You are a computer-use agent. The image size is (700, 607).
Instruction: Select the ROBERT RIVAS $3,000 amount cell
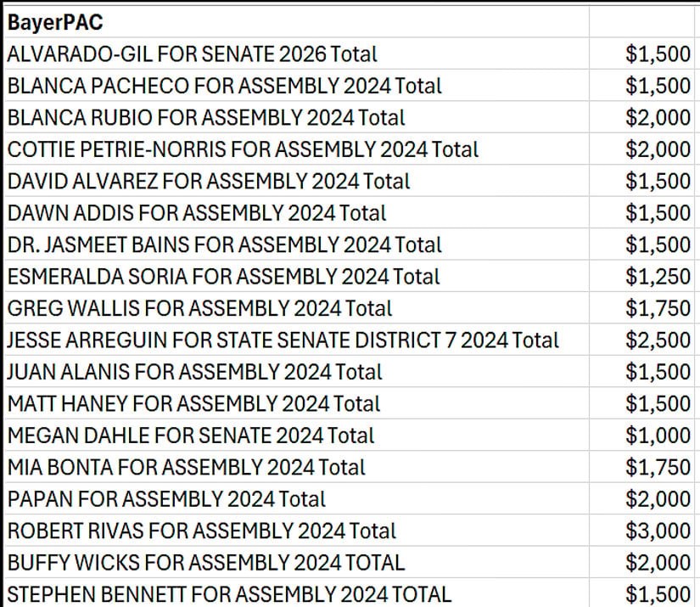(x=644, y=531)
